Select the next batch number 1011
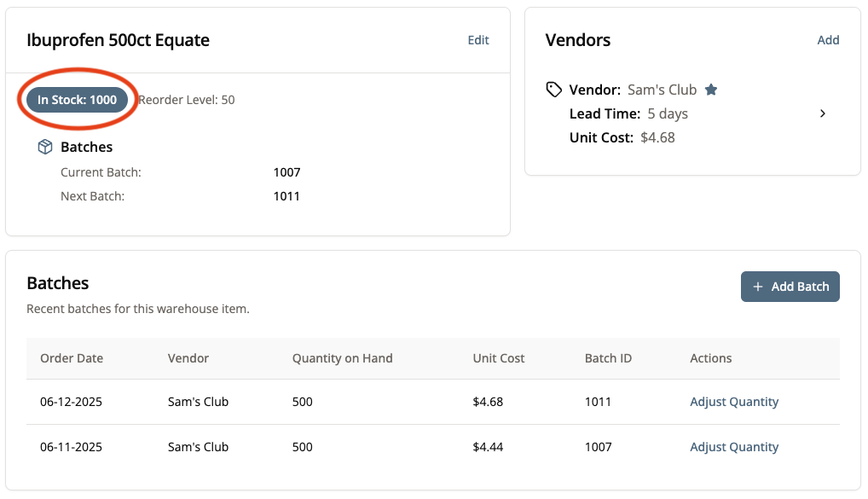The image size is (868, 499). [x=286, y=196]
